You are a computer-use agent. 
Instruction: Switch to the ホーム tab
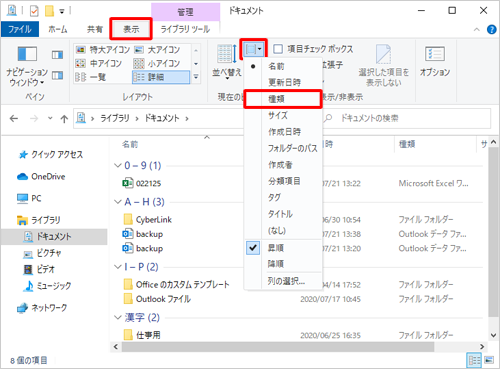pos(58,29)
